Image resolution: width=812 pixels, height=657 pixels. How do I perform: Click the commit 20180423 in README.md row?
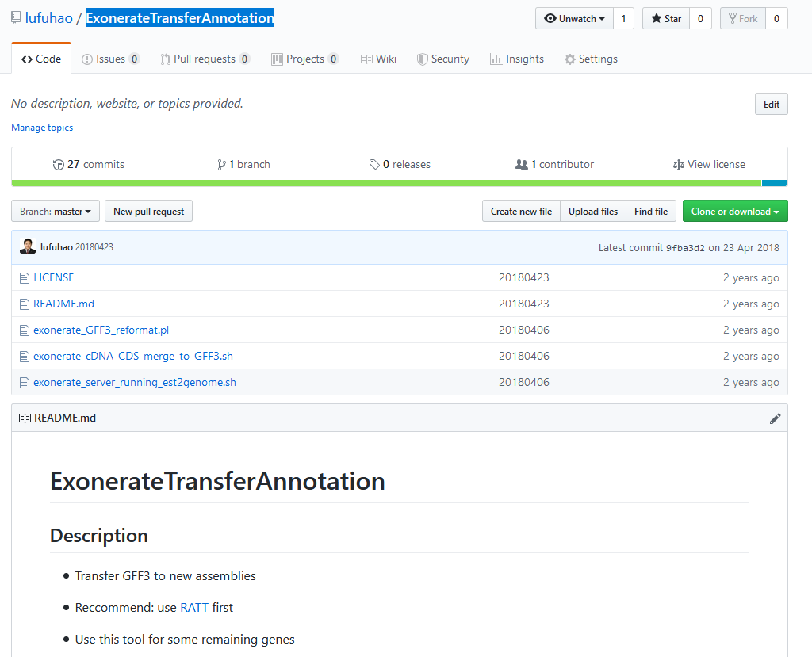pyautogui.click(x=523, y=304)
